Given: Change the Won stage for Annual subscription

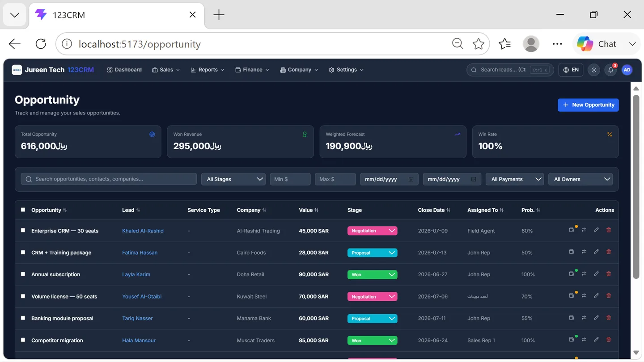Looking at the screenshot, I should 373,274.
